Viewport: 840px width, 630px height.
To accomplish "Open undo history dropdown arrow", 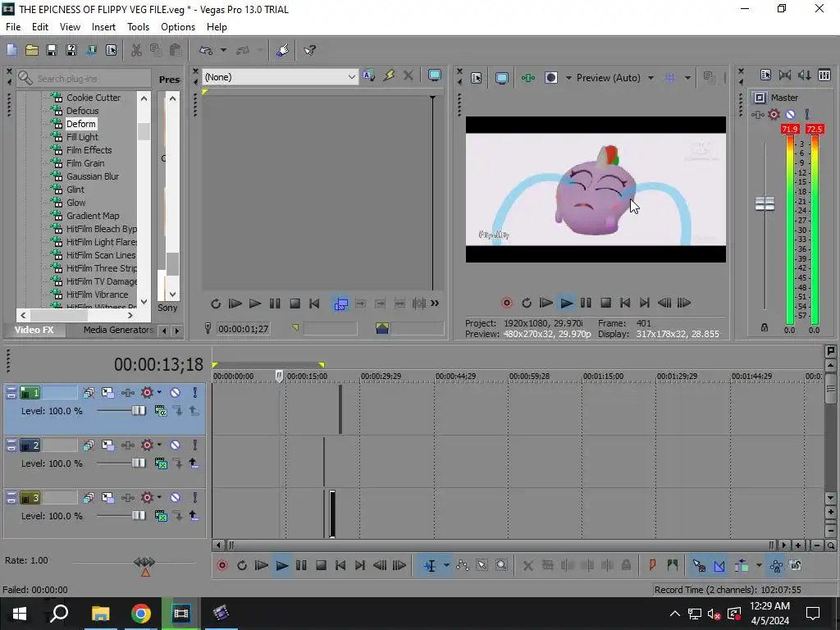I will point(223,50).
